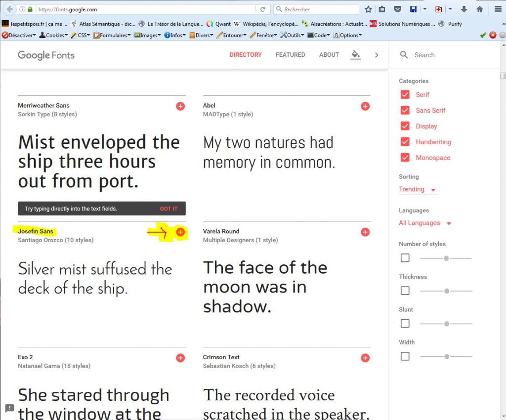
Task: Add Crimson Text font via plus icon
Action: tap(365, 358)
